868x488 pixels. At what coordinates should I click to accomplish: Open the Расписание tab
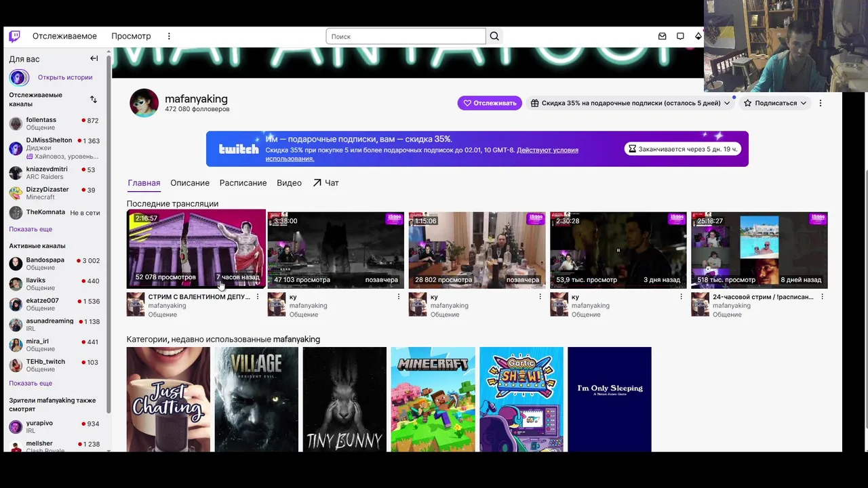[x=243, y=183]
